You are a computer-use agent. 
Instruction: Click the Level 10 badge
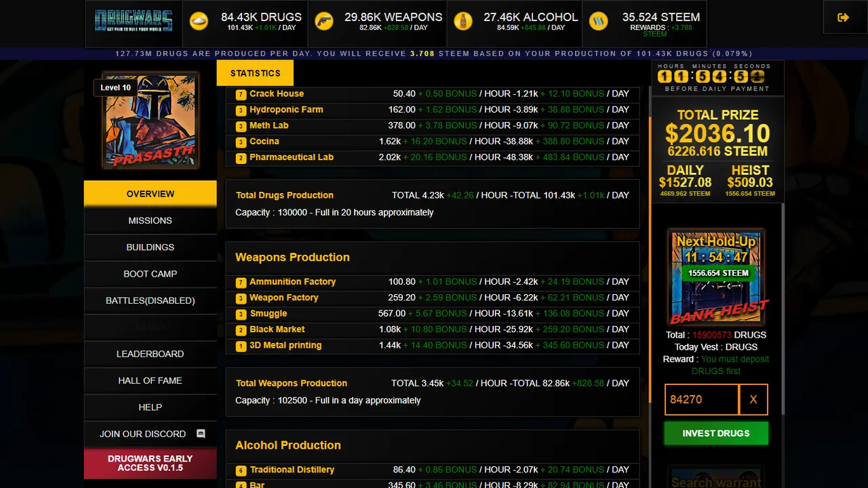coord(115,87)
